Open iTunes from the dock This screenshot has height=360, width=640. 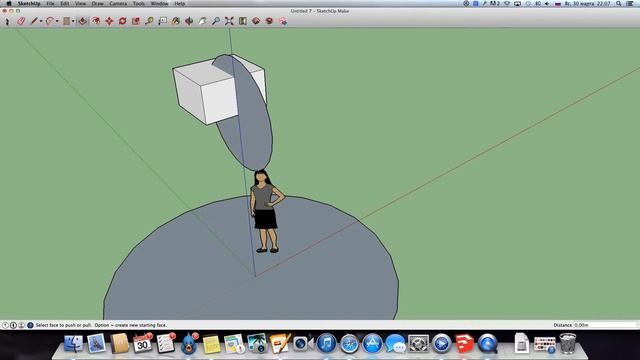click(326, 344)
